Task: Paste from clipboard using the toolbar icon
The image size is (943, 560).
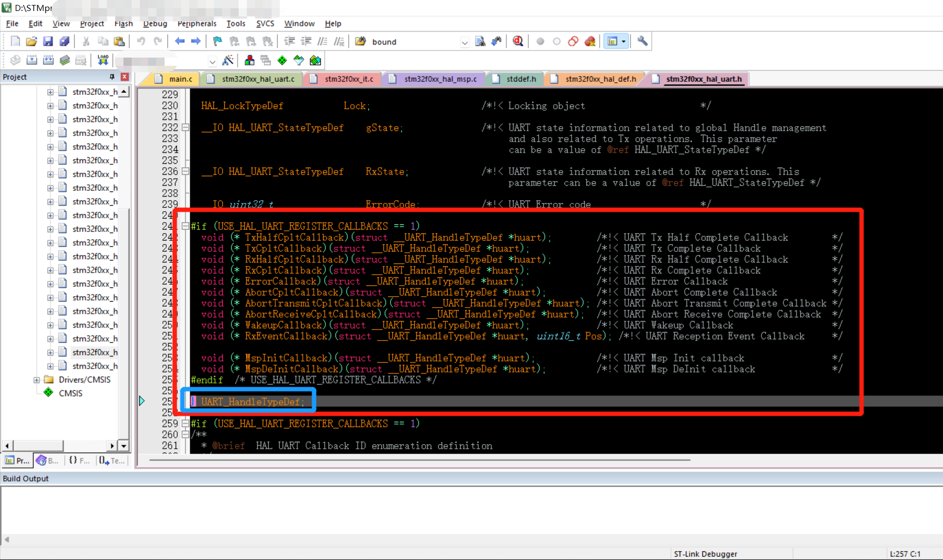Action: 119,41
